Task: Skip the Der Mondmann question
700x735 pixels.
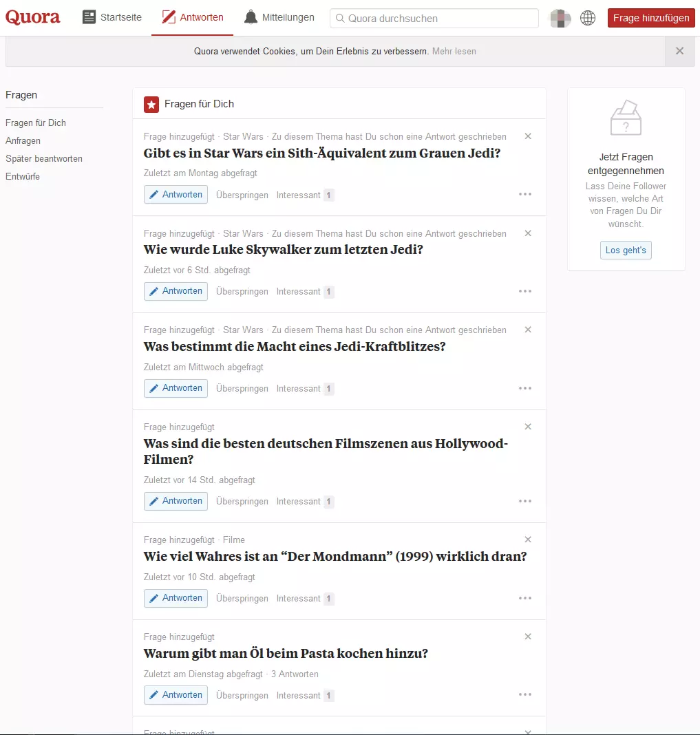Action: pos(242,599)
